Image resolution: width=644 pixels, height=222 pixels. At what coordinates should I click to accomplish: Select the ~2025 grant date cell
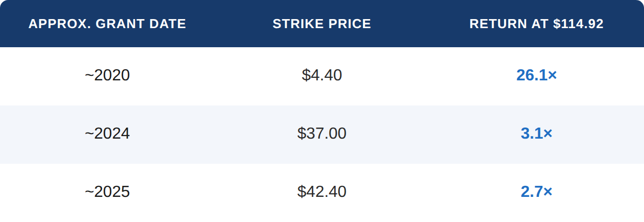coord(107,192)
